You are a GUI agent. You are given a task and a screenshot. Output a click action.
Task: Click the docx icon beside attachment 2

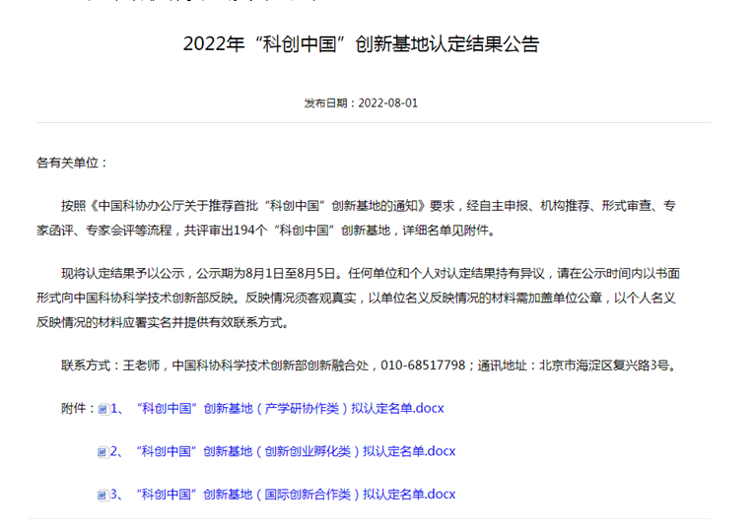tap(103, 452)
